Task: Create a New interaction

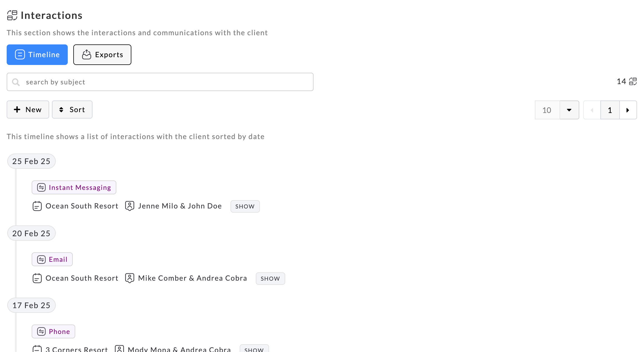Action: pos(28,110)
